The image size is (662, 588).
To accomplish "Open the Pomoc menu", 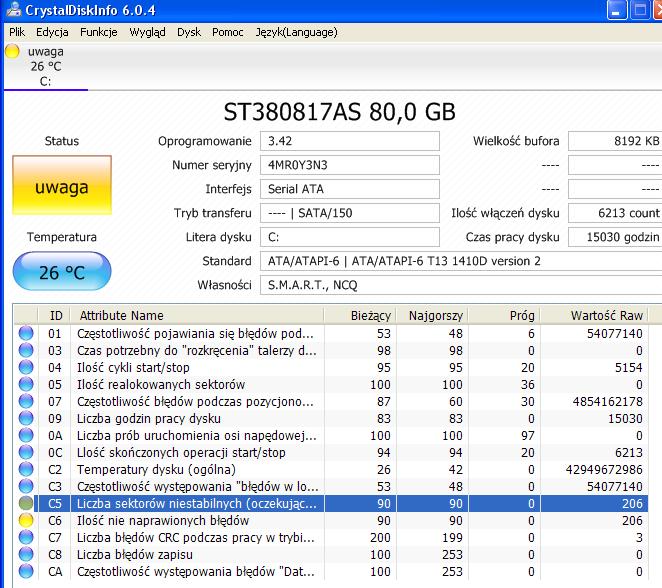I will click(228, 32).
